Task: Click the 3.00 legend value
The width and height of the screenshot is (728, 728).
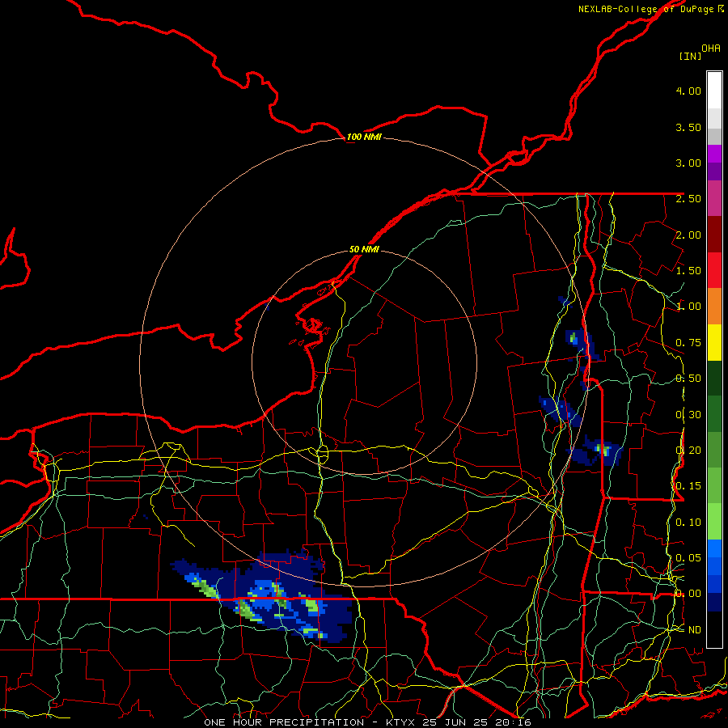Action: pos(688,163)
